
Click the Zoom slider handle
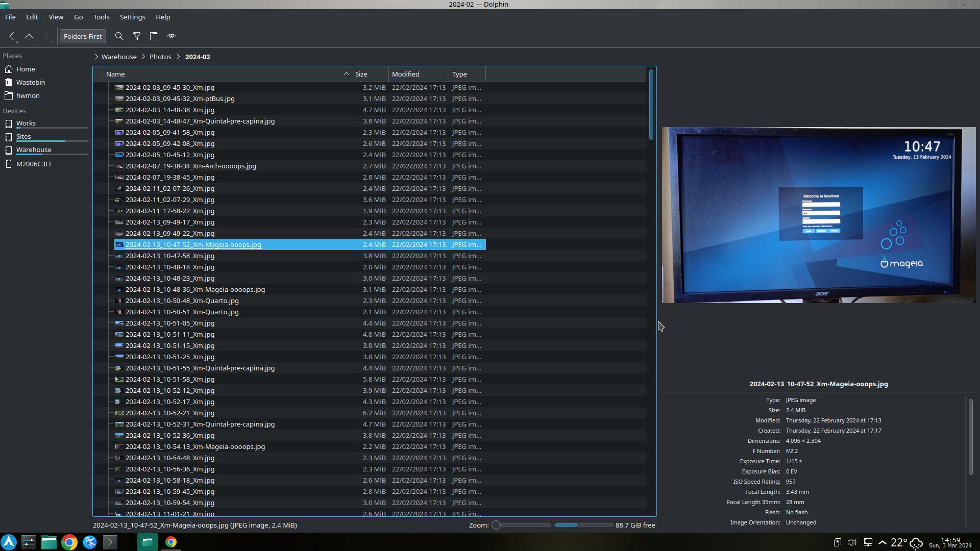(x=496, y=525)
